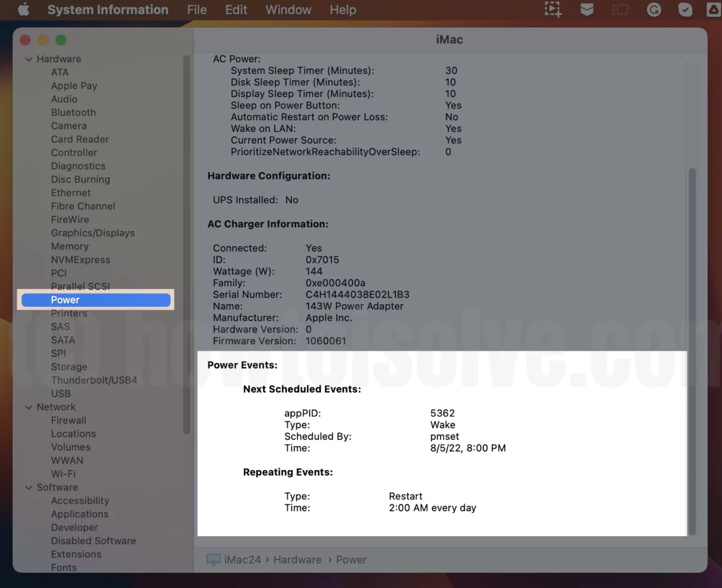Select Disabled Software in the sidebar
This screenshot has width=722, height=588.
tap(93, 541)
